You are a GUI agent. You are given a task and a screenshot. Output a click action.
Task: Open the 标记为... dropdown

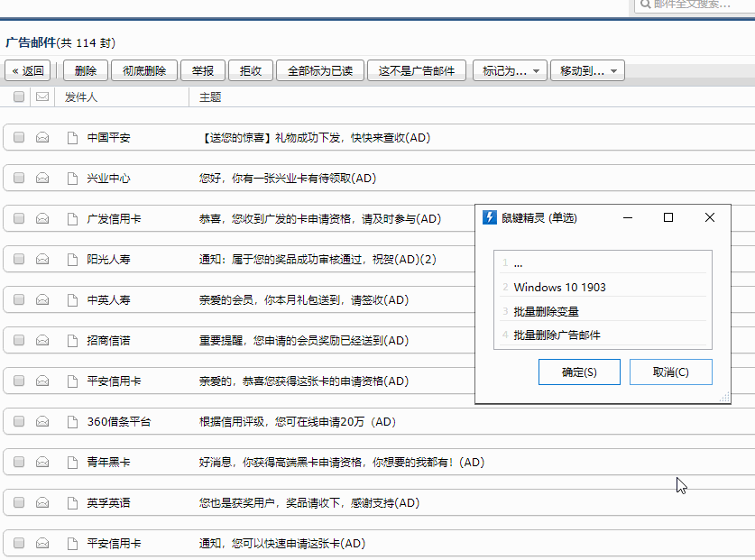510,70
